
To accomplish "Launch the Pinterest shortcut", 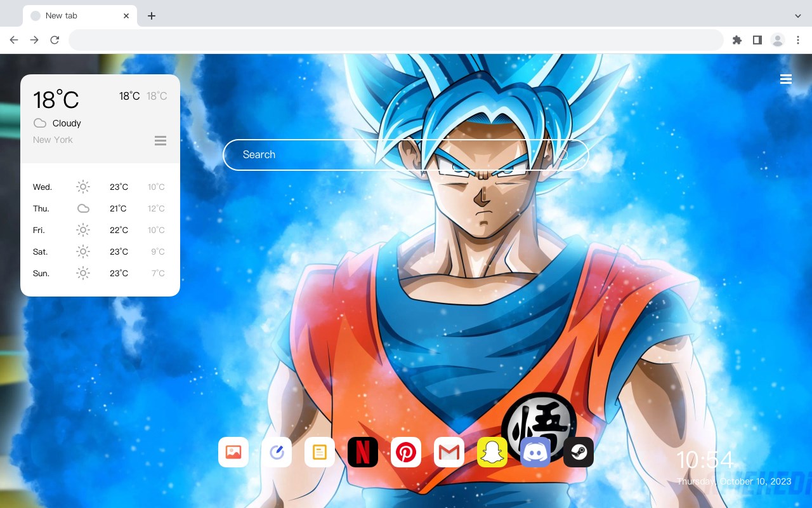I will [x=406, y=452].
